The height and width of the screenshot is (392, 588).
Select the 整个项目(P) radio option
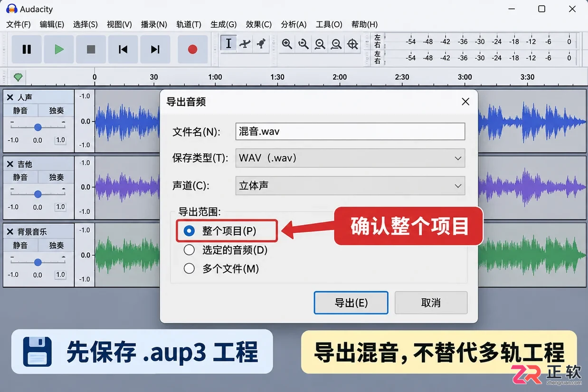pyautogui.click(x=189, y=231)
